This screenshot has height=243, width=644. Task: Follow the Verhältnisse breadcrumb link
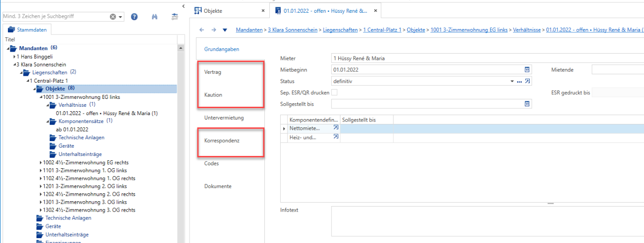[527, 30]
